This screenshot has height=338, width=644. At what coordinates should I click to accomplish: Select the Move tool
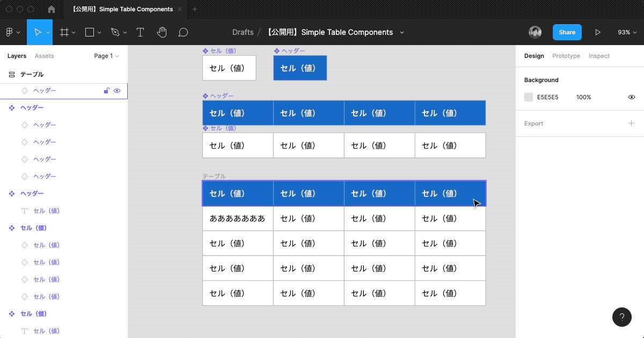click(x=38, y=32)
